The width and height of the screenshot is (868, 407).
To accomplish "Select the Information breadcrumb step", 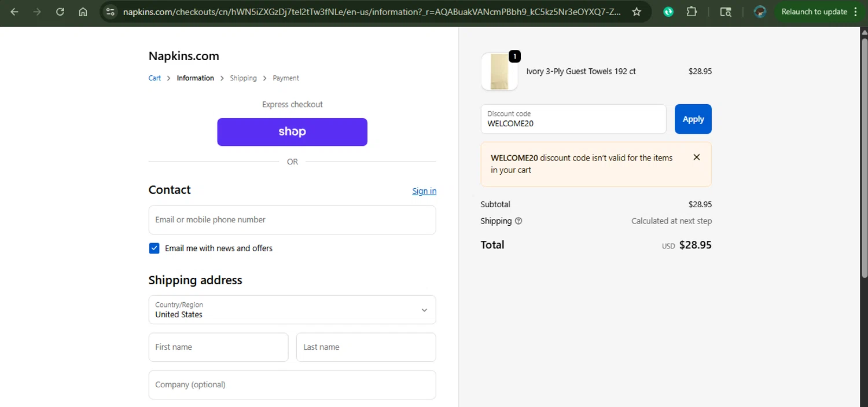I will 195,78.
